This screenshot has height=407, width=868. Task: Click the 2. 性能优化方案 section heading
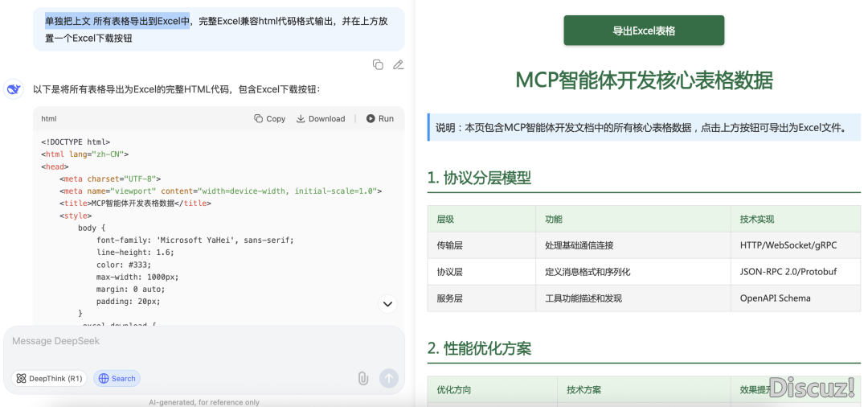[479, 347]
